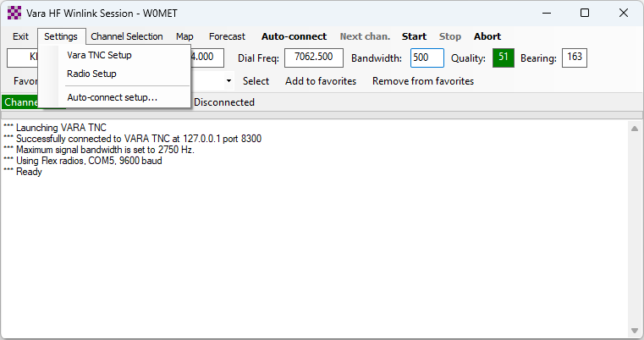Click log line 'Launching VARA TNC'
Screen dimensions: 644x340
pyautogui.click(x=55, y=128)
